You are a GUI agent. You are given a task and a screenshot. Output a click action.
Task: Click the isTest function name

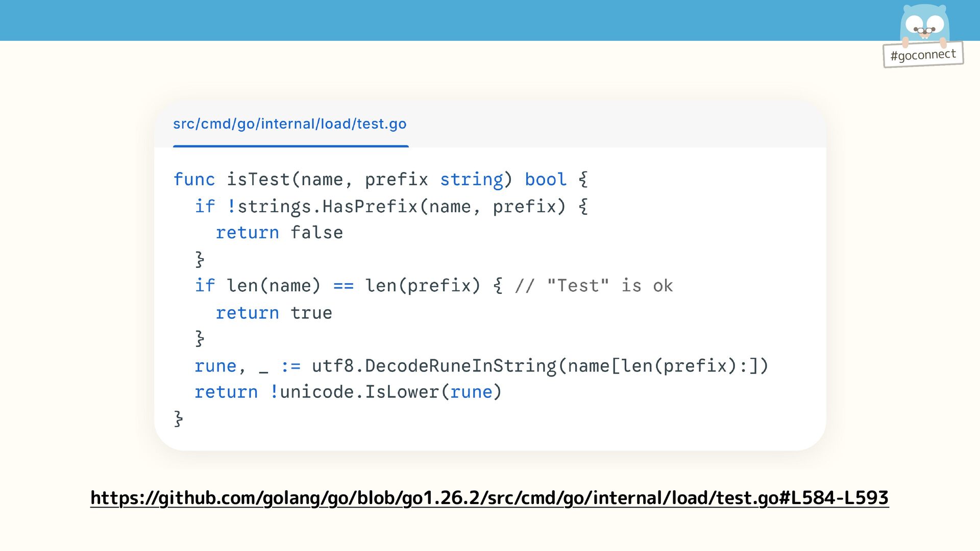258,180
